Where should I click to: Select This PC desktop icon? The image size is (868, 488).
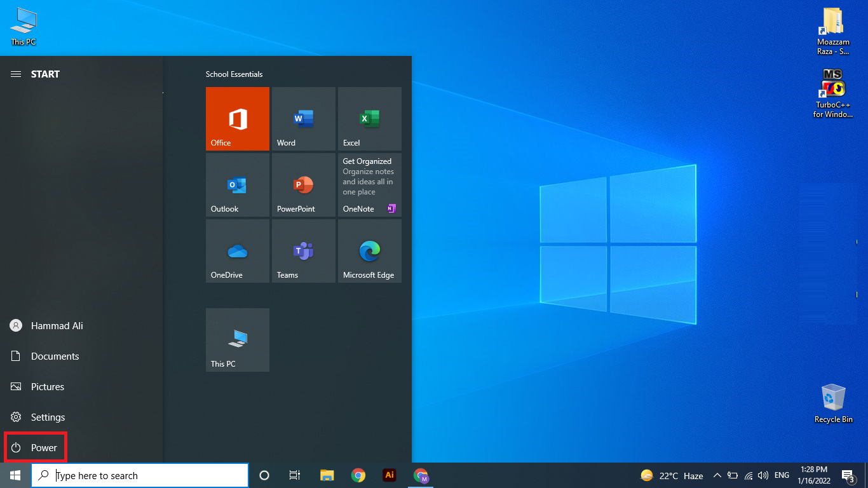click(x=24, y=27)
